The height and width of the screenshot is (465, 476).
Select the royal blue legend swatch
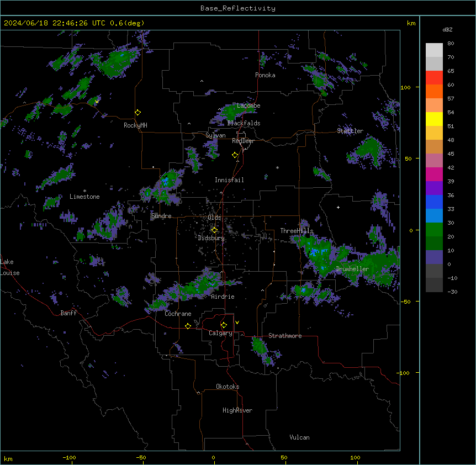pyautogui.click(x=434, y=202)
